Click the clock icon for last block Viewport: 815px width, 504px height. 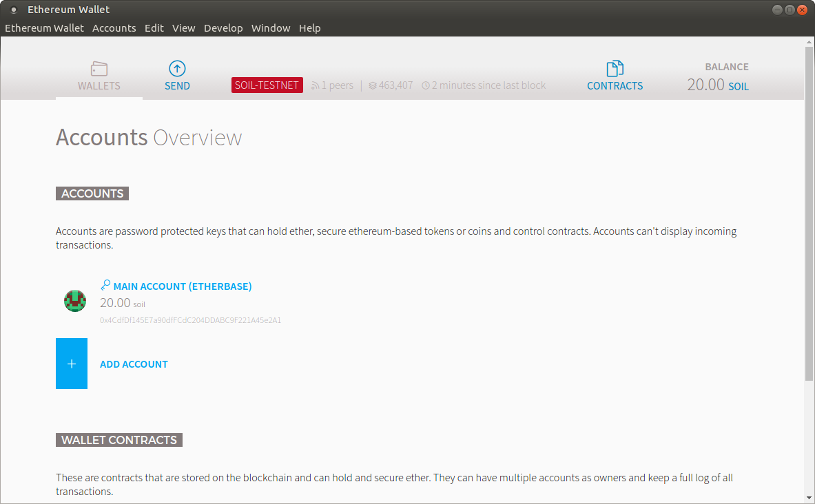[x=426, y=86]
